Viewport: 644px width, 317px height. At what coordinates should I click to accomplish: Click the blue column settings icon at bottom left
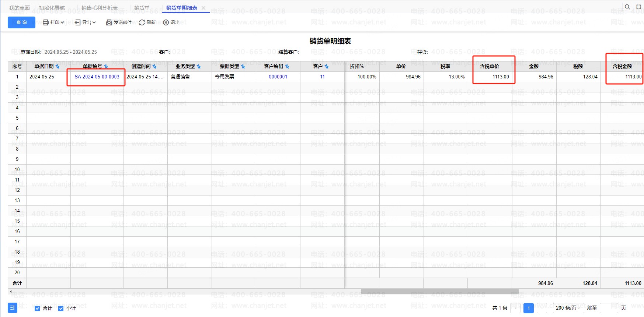13,308
